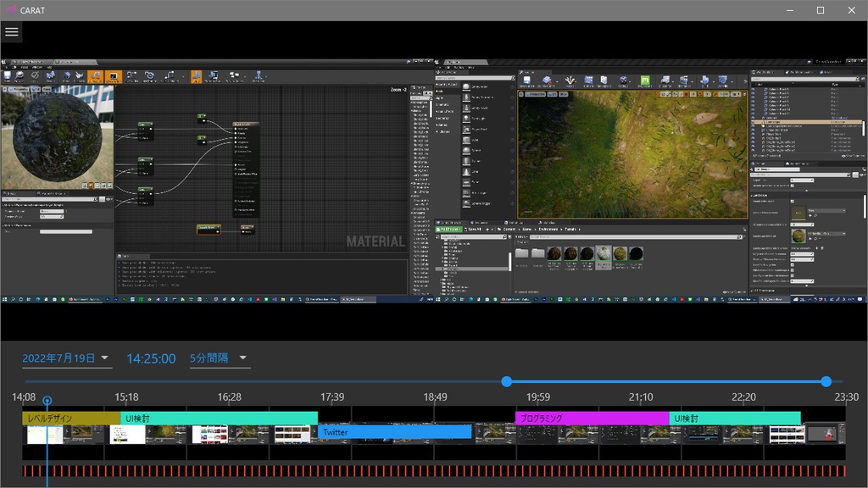
Task: Open the CARAT hamburger menu
Action: click(x=11, y=32)
